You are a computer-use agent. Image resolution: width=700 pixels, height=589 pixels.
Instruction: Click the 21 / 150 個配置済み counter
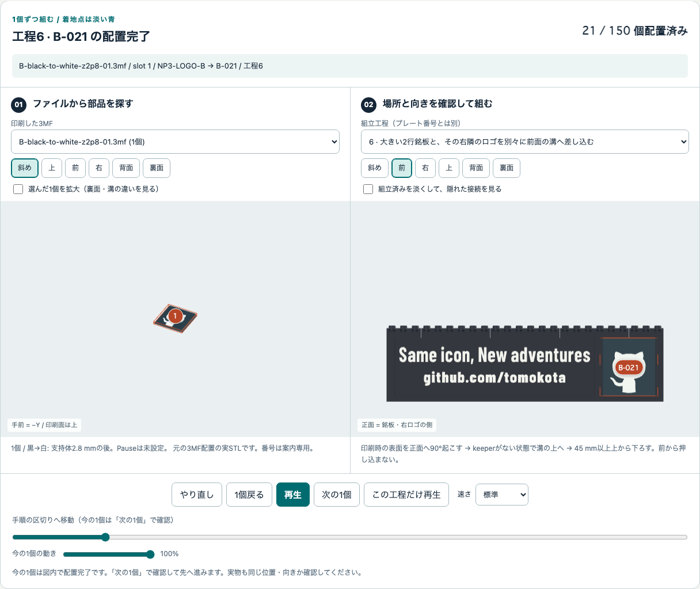click(635, 31)
